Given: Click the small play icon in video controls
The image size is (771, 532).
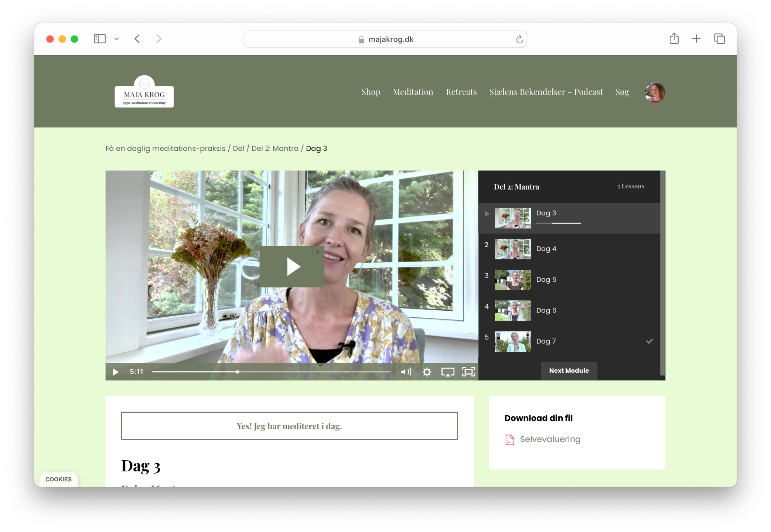Looking at the screenshot, I should pyautogui.click(x=116, y=372).
